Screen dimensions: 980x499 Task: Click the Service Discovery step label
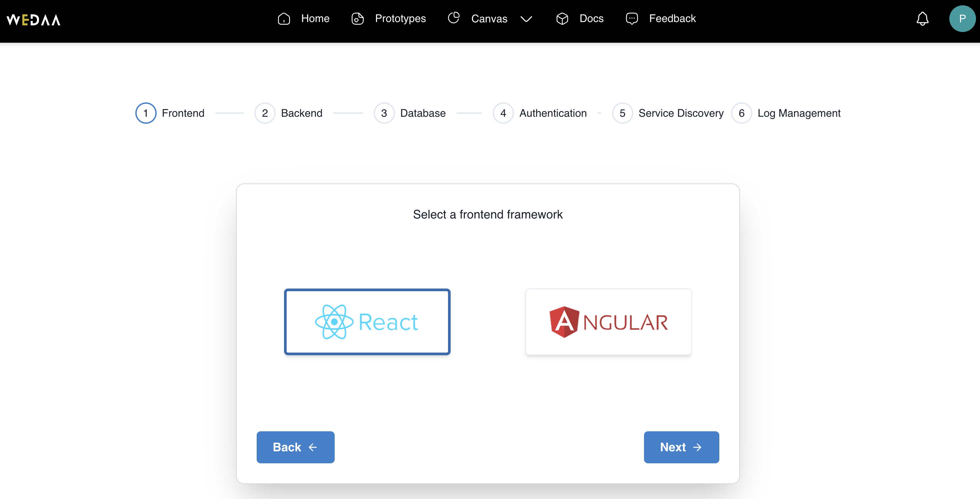tap(681, 113)
